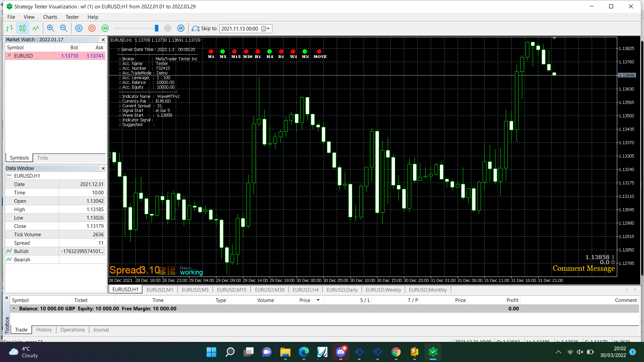Screen dimensions: 644x362
Task: Select EURUSD,H1 header in Data Window
Action: coord(55,176)
